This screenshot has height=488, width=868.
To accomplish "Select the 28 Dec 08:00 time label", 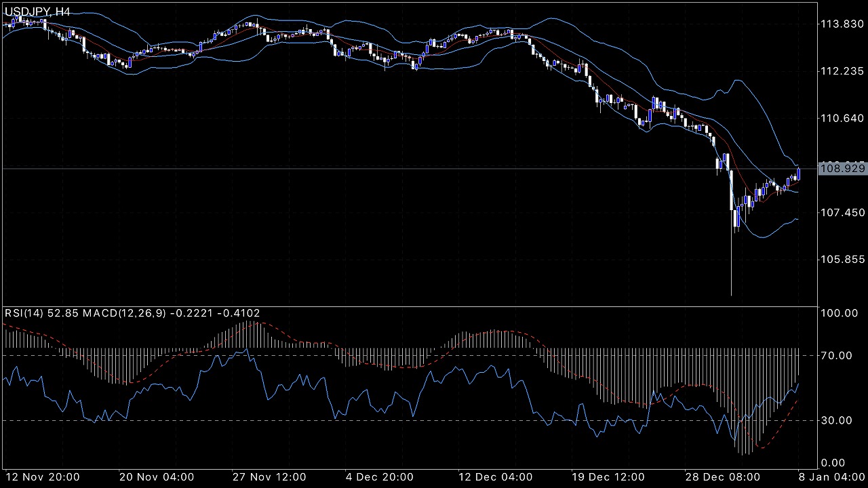I will point(722,476).
